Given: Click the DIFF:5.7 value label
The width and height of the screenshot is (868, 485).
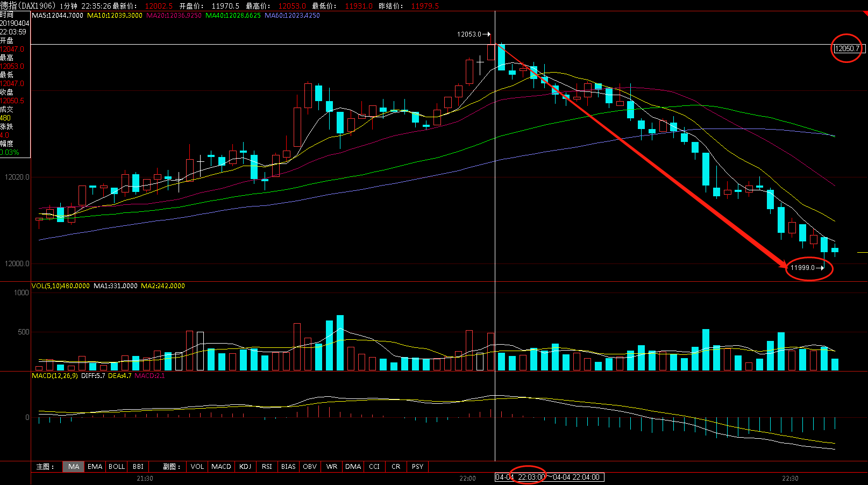Looking at the screenshot, I should (x=93, y=376).
